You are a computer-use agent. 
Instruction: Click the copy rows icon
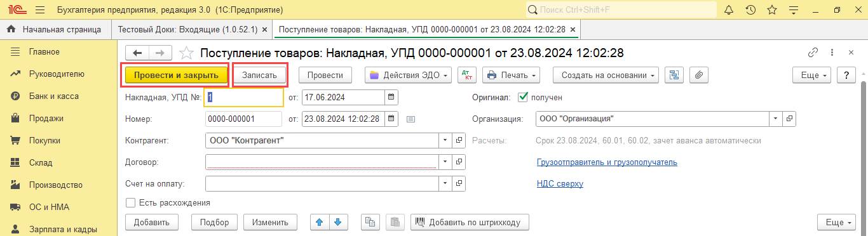pyautogui.click(x=370, y=222)
